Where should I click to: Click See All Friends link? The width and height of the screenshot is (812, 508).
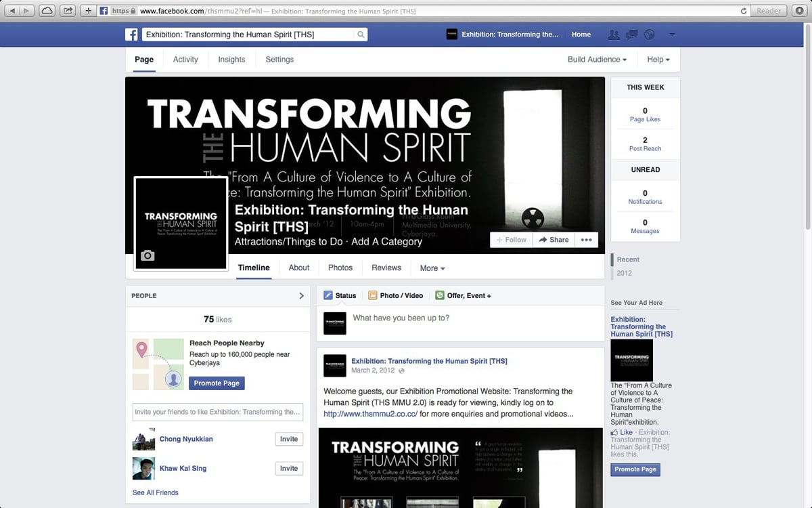coord(156,492)
